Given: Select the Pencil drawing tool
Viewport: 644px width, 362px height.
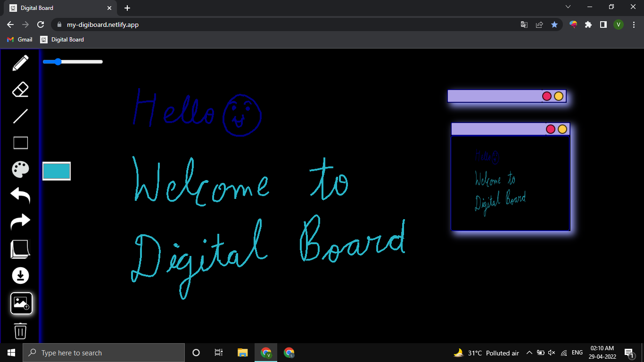Looking at the screenshot, I should click(20, 63).
